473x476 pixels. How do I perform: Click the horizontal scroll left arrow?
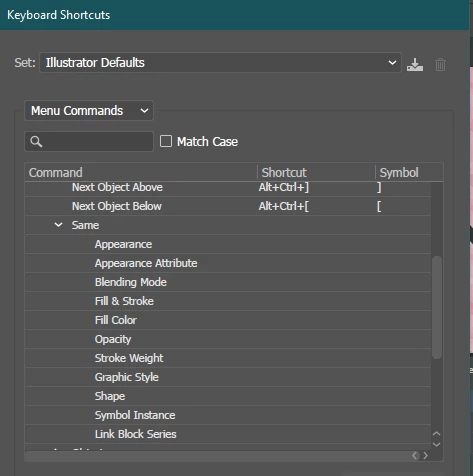[x=415, y=455]
